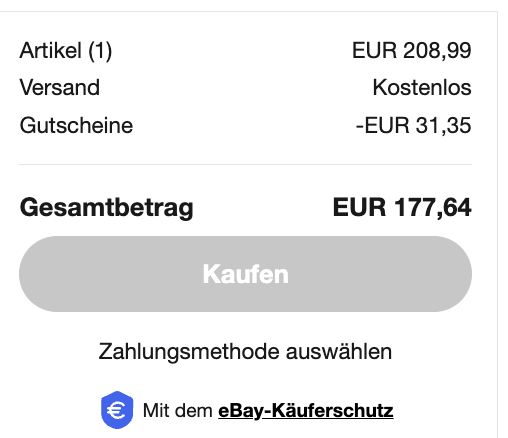Click the divider line above Gesamtbetrag

[245, 164]
